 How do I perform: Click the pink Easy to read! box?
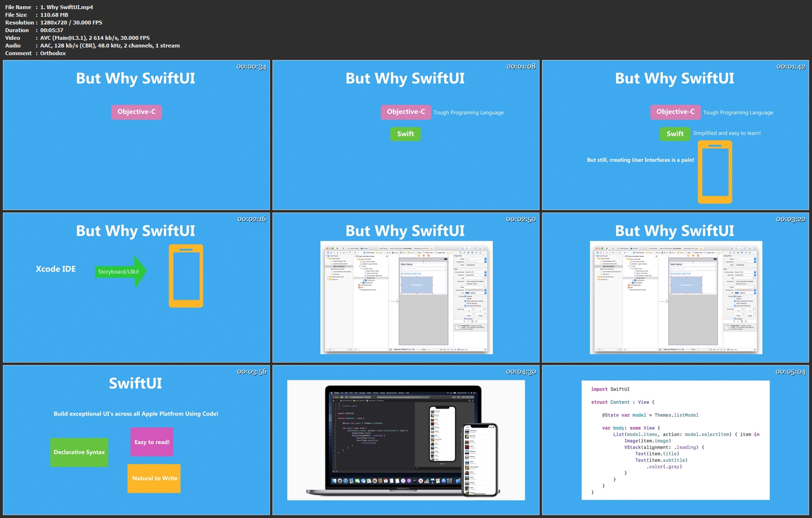pyautogui.click(x=152, y=442)
